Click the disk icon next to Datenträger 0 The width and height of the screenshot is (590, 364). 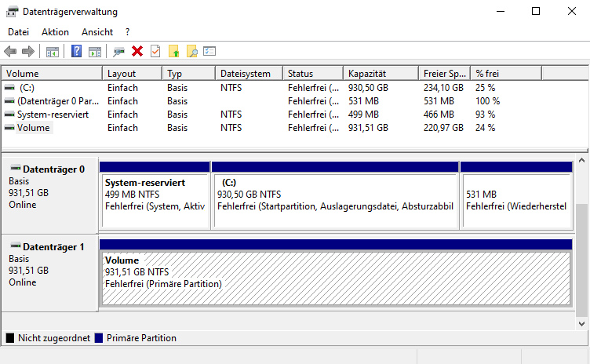[16, 168]
